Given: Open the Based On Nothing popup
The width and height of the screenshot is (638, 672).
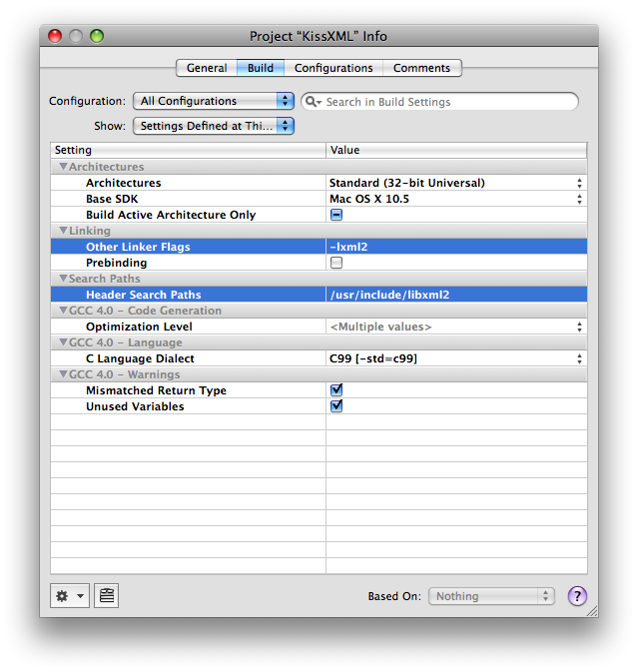Looking at the screenshot, I should tap(491, 596).
